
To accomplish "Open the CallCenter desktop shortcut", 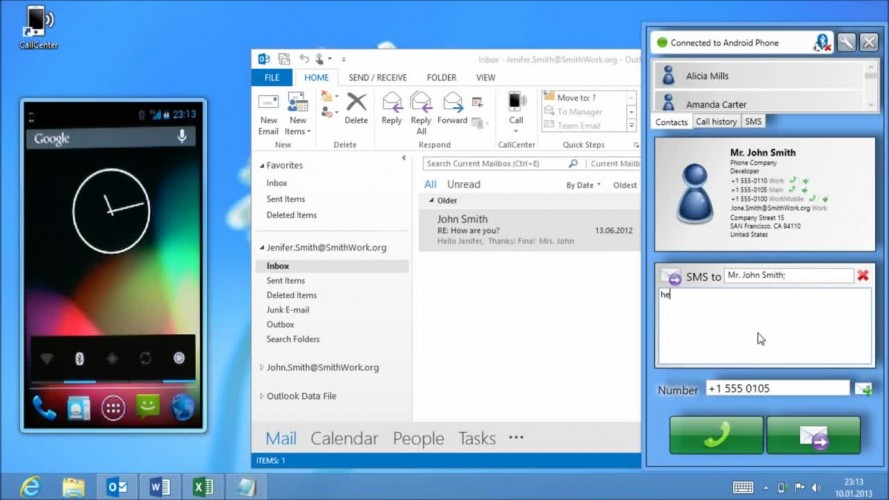I will (38, 27).
